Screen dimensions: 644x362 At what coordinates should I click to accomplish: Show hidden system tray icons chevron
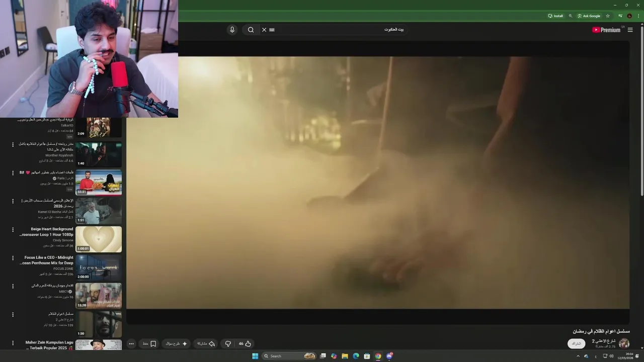[x=578, y=356]
